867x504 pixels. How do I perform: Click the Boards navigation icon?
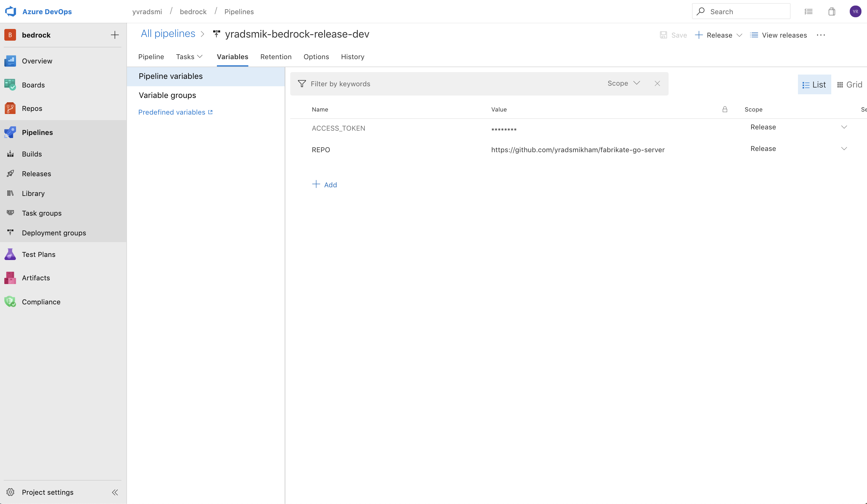[x=11, y=85]
